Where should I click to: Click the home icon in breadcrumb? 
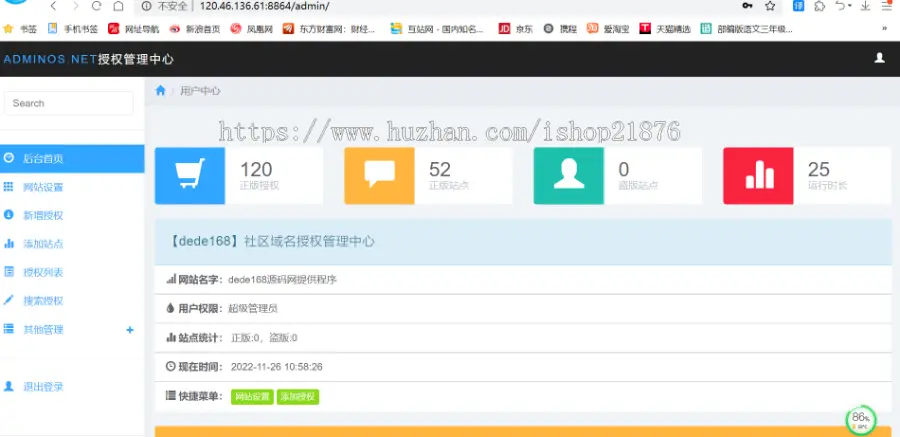tap(161, 91)
